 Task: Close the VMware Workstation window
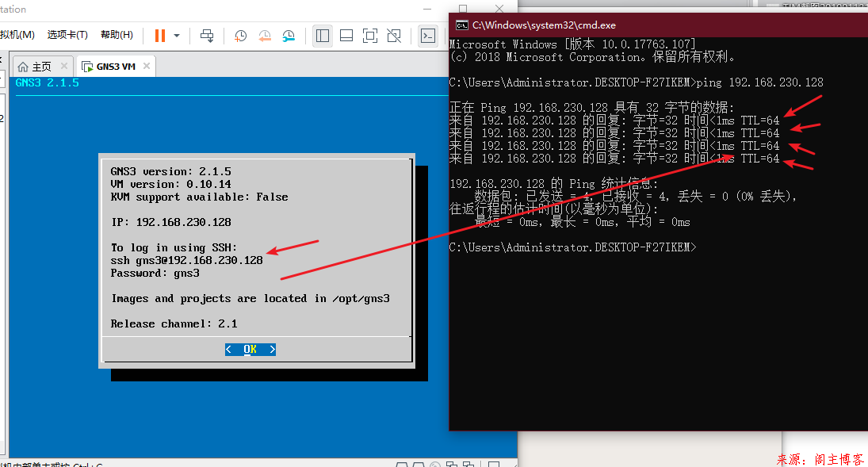coord(499,8)
